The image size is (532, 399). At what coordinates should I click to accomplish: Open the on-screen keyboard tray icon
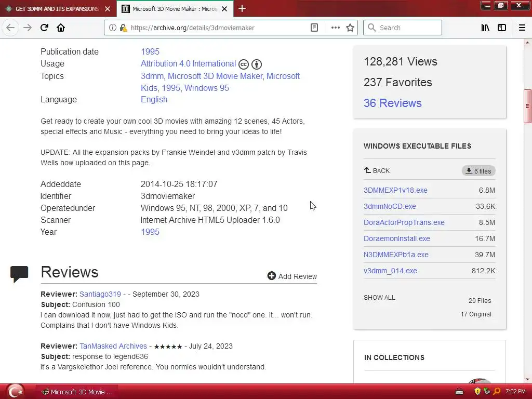pos(459,392)
